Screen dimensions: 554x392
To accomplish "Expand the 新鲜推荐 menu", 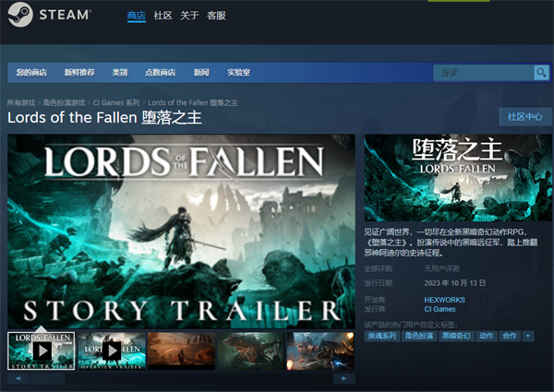I will pyautogui.click(x=79, y=72).
